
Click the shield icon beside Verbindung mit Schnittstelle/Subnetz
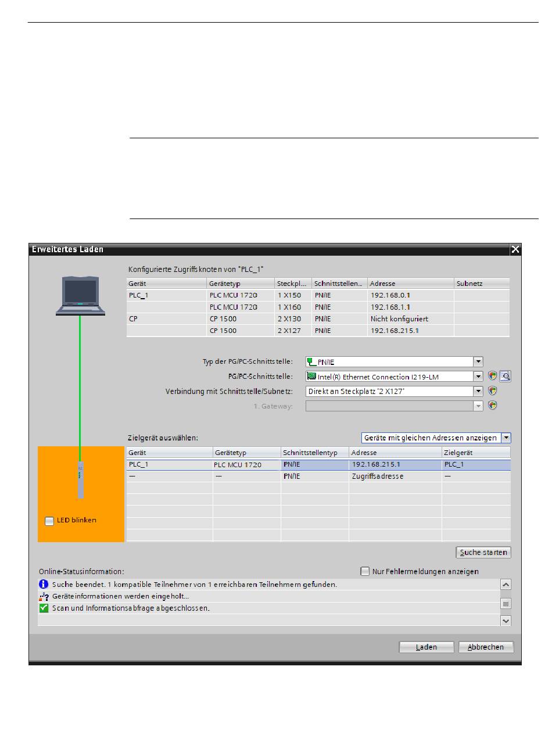[493, 391]
